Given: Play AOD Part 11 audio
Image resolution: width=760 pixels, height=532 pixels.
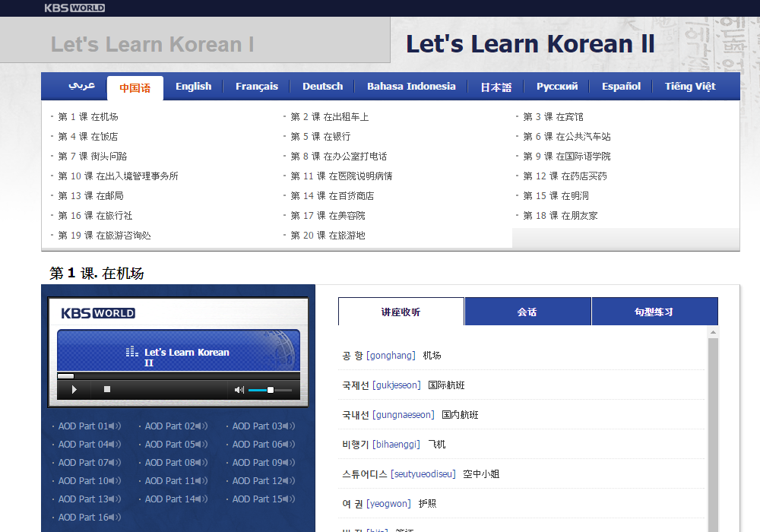Looking at the screenshot, I should [176, 481].
